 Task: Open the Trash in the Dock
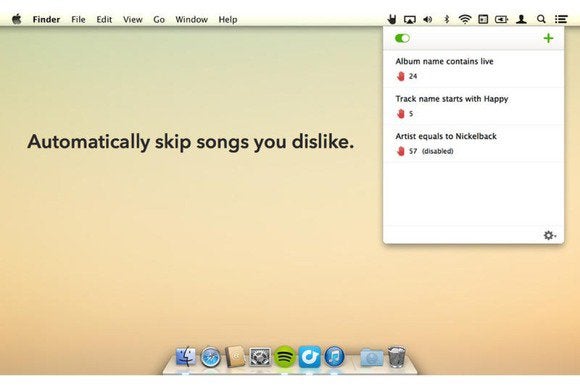396,357
